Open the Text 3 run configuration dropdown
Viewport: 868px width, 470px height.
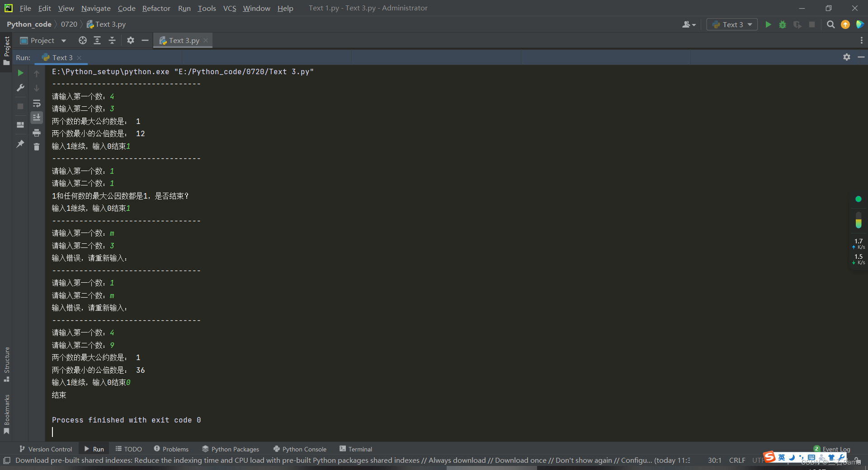[x=731, y=24]
